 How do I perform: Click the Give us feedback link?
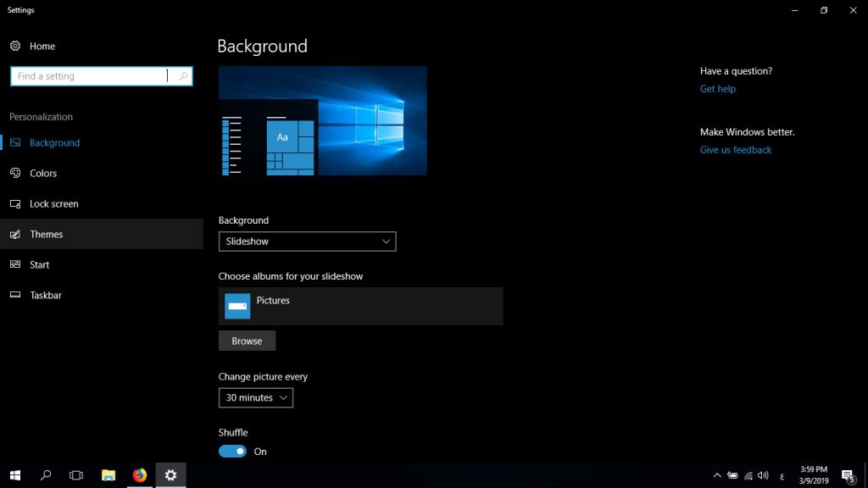(735, 150)
